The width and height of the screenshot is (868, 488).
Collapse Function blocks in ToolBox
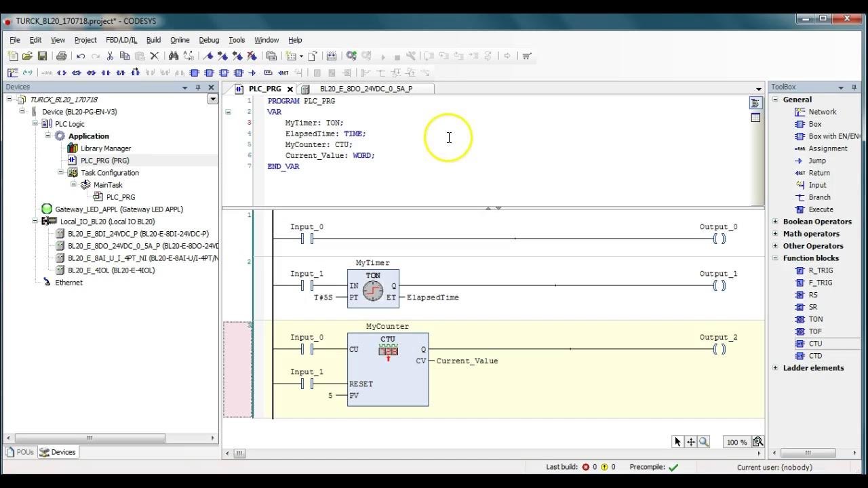point(776,258)
